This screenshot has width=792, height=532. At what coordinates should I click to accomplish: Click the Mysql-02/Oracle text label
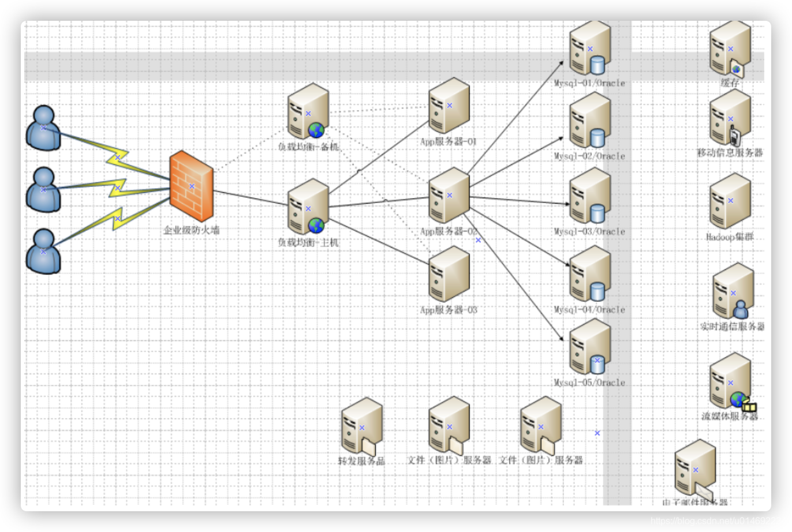[589, 156]
